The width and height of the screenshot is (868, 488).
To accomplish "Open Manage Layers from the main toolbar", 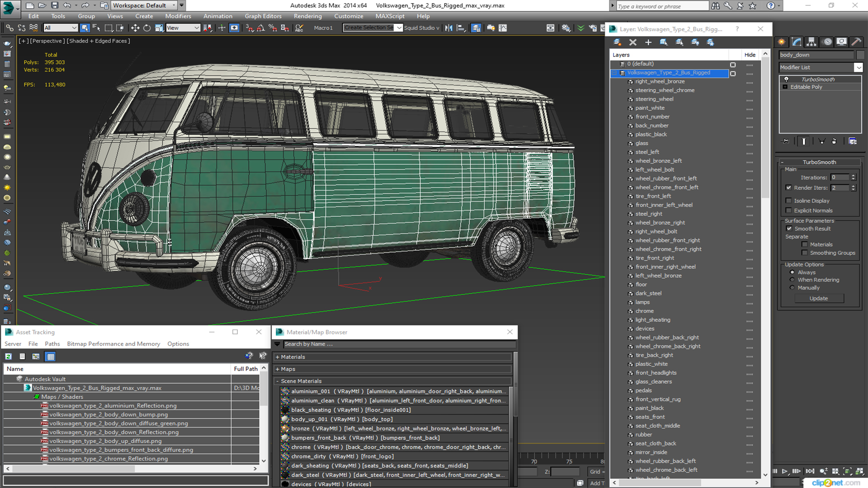I will coord(476,28).
